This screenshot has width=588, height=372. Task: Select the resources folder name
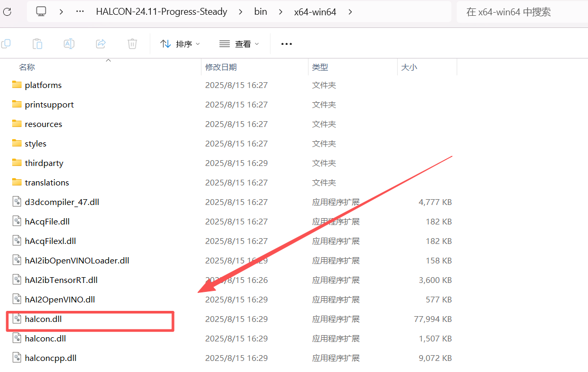(x=43, y=124)
